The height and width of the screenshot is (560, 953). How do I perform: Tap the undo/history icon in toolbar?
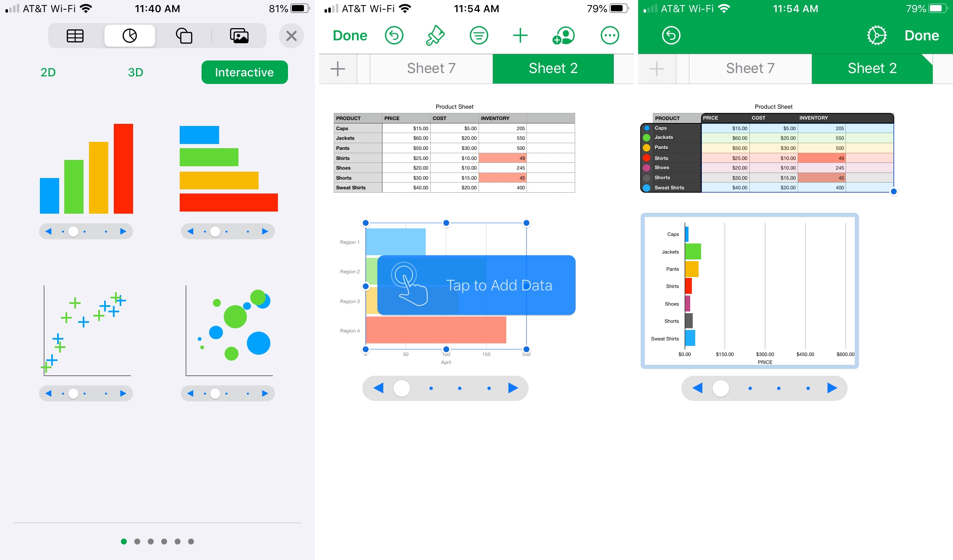(x=395, y=35)
